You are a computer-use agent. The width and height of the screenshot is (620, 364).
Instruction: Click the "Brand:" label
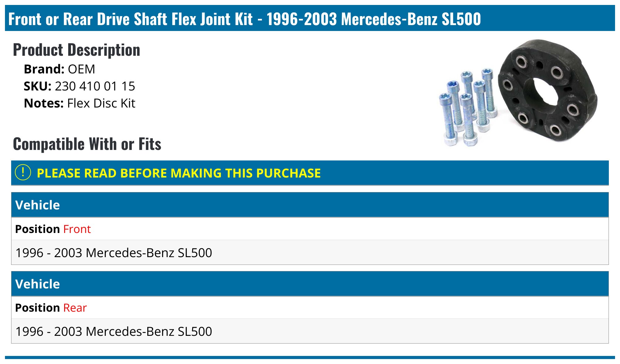44,69
